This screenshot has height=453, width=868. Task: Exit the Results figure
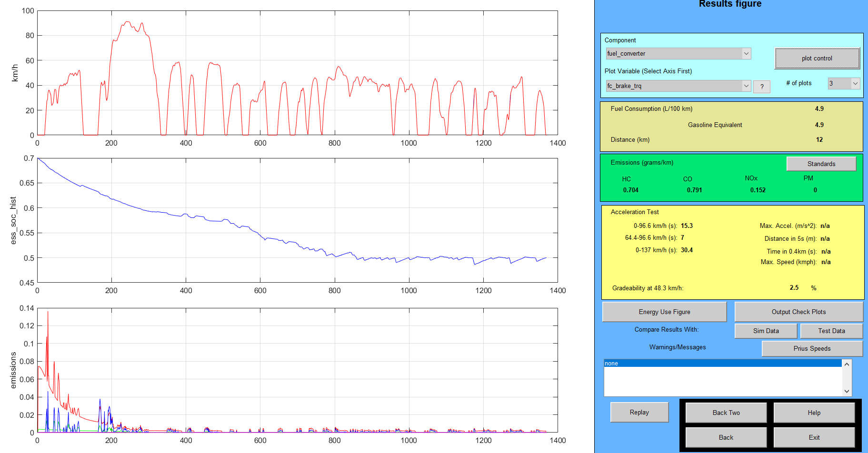pos(814,437)
